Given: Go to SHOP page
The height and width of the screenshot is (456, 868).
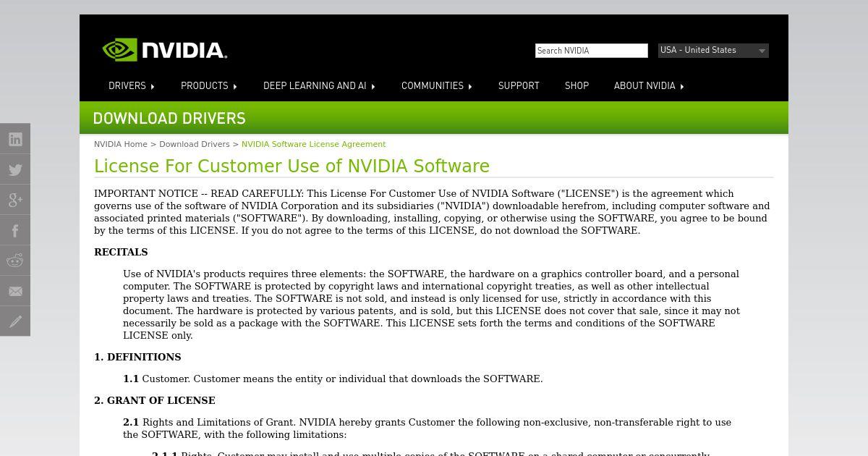Looking at the screenshot, I should click(x=576, y=86).
